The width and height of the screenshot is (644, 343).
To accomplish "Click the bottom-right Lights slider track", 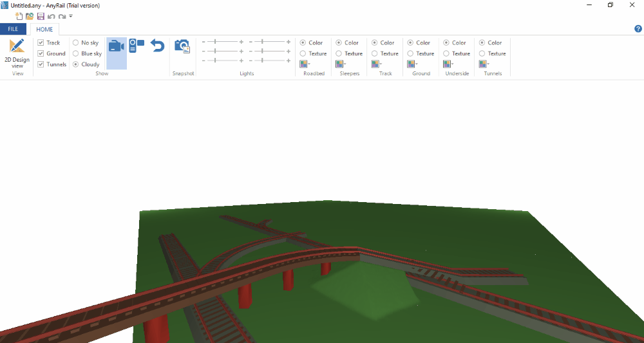I will click(x=269, y=60).
